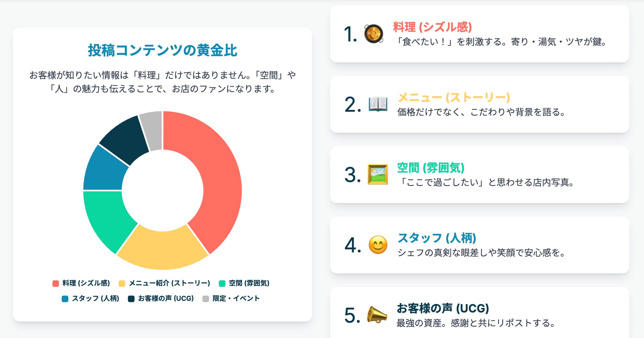Click the 投稿コンテンツの黄金比 chart title
This screenshot has width=644, height=338.
coord(163,50)
